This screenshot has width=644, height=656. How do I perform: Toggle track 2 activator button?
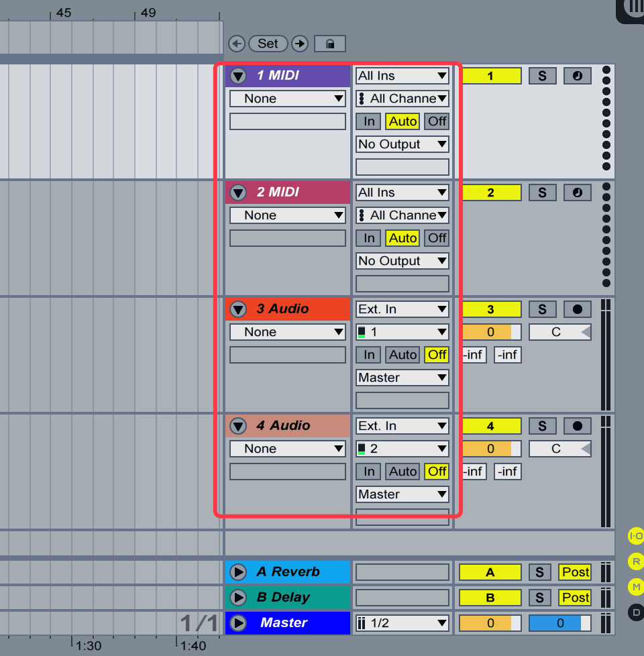(491, 193)
